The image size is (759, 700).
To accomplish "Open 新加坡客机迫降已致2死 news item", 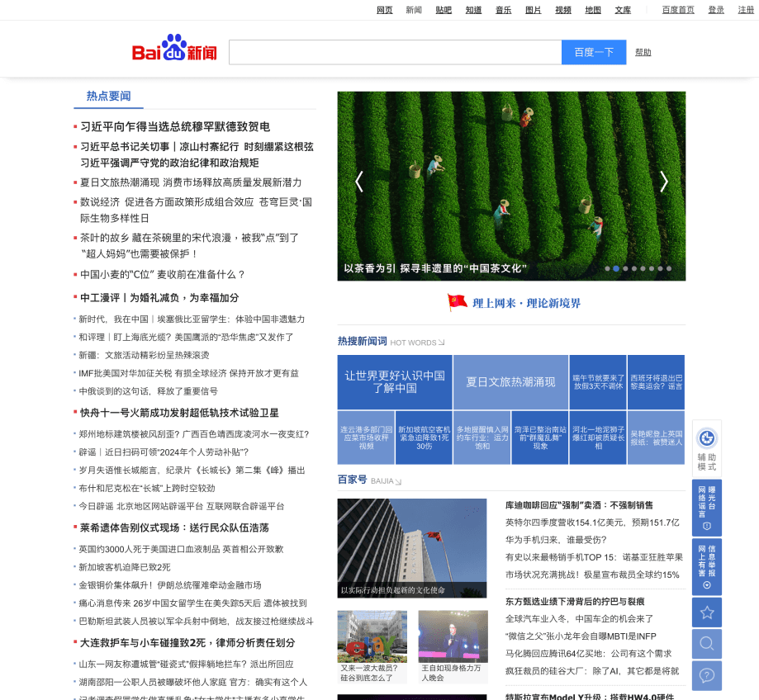I will 125,567.
